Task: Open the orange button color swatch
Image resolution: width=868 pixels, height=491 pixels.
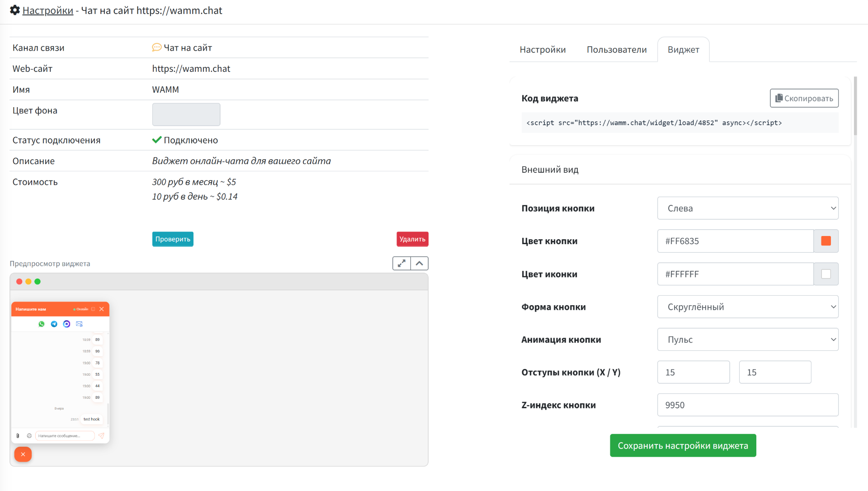Action: pyautogui.click(x=826, y=241)
